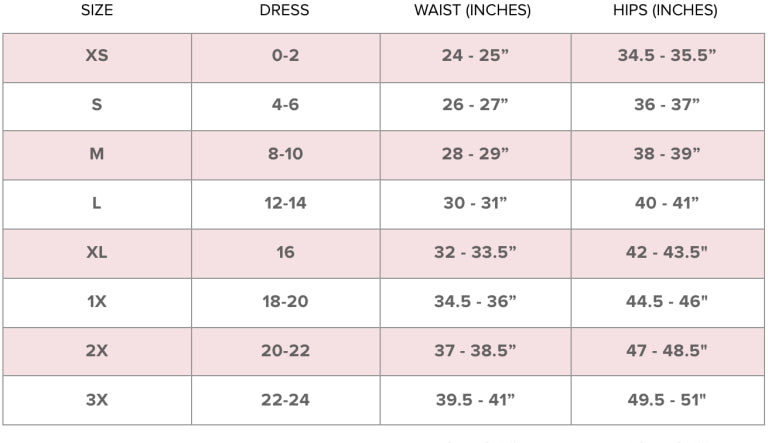Select the dress size 0-2 cell
Viewport: 768px width, 443px height.
click(286, 56)
